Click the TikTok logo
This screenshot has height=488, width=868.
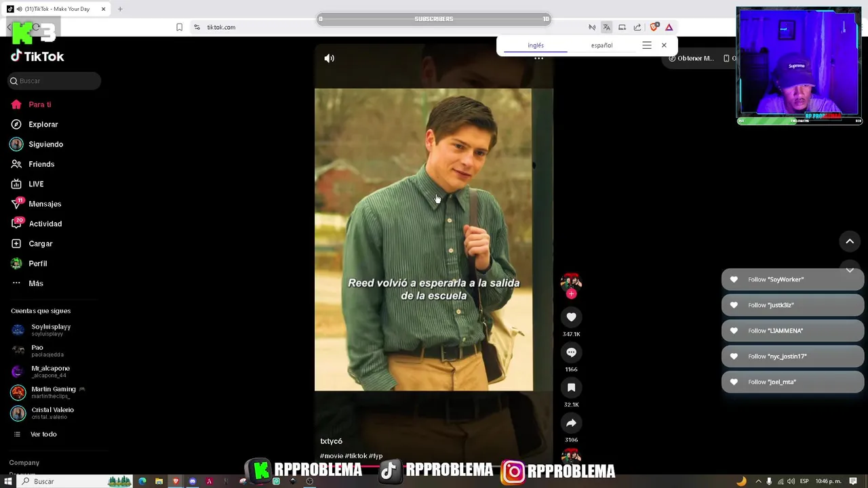click(37, 56)
